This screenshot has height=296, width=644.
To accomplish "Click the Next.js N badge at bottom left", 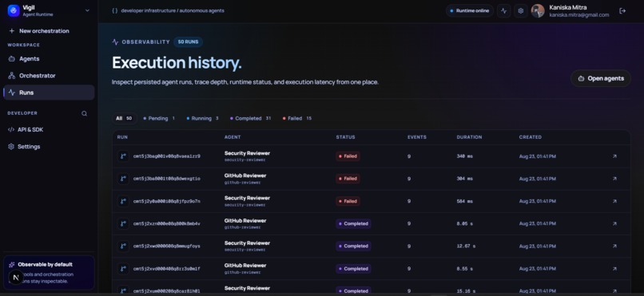I will 16,278.
